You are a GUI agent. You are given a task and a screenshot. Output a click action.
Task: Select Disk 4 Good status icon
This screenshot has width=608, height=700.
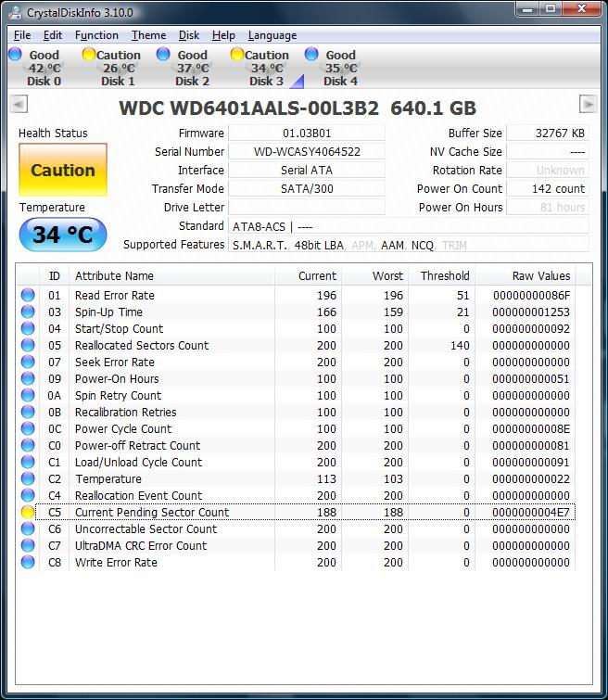(x=311, y=54)
